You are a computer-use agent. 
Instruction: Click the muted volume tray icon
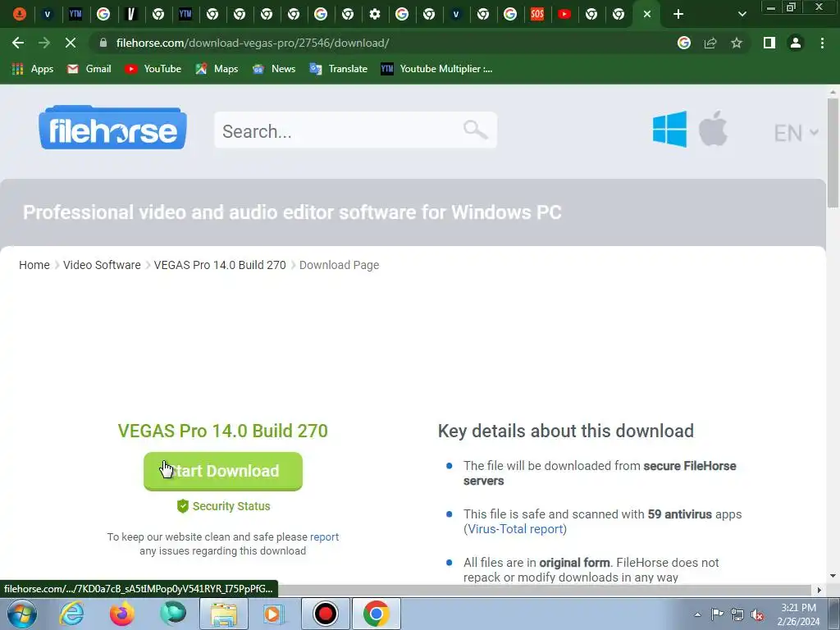tap(757, 614)
